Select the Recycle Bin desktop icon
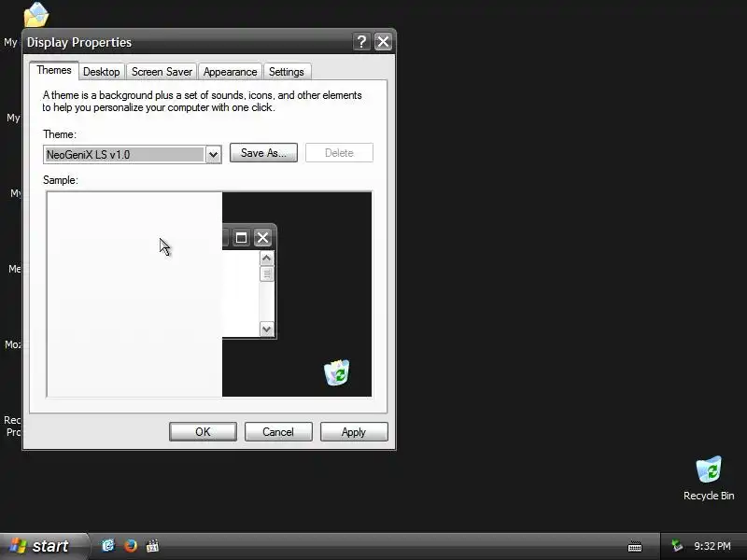This screenshot has width=747, height=560. coord(709,478)
